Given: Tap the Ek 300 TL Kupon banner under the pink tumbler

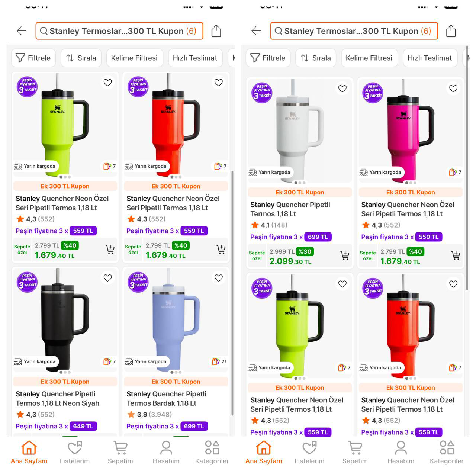Looking at the screenshot, I should pos(411,192).
